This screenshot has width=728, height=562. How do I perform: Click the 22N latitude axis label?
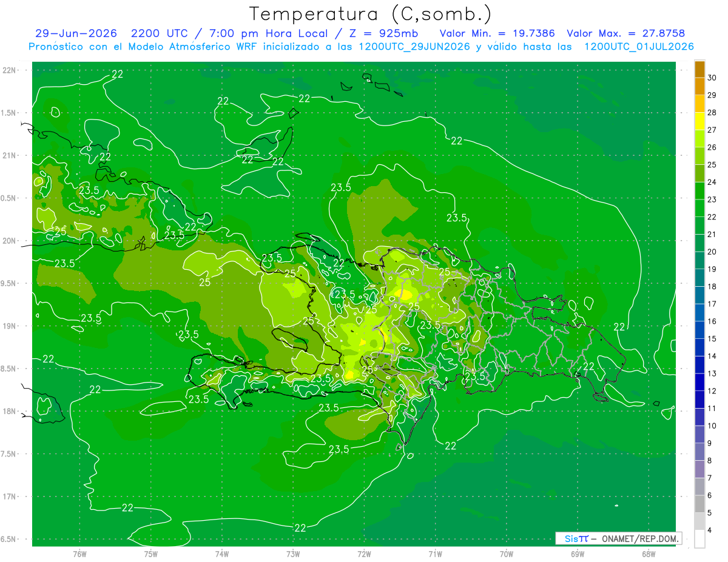click(x=9, y=70)
